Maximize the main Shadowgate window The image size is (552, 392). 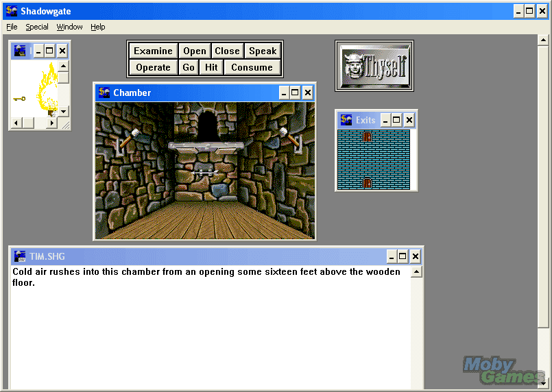tap(529, 11)
